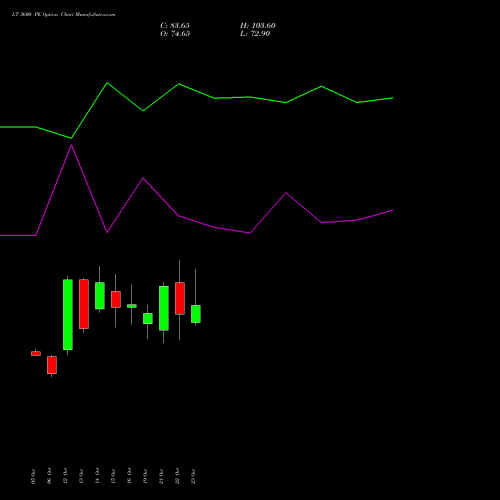This screenshot has width=500, height=500.
Task: Click the 13 Oct date label
Action: coord(81,476)
